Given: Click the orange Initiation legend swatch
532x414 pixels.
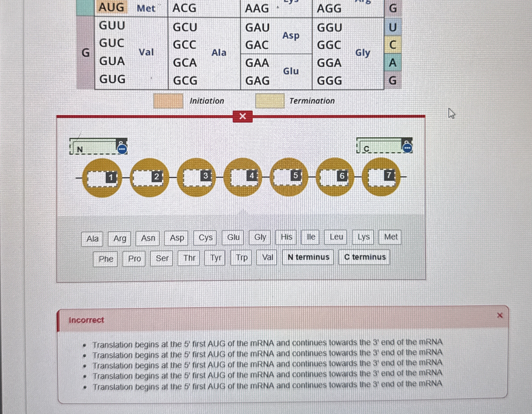Looking at the screenshot, I should click(x=168, y=101).
